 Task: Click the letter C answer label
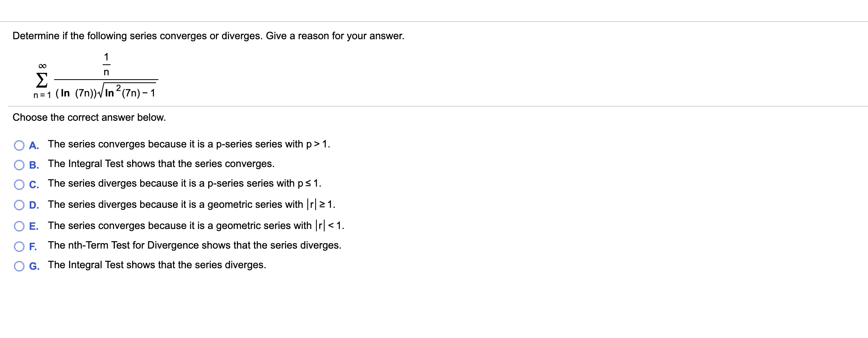click(34, 185)
